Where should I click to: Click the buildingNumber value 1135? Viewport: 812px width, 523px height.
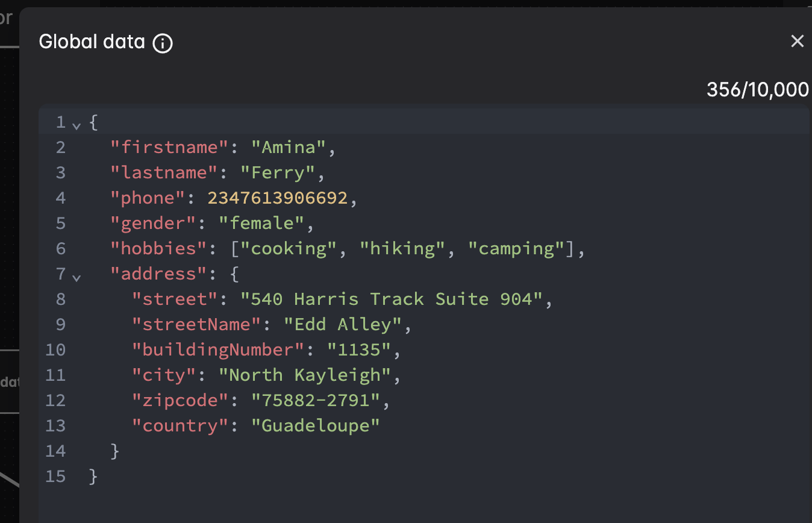coord(360,349)
